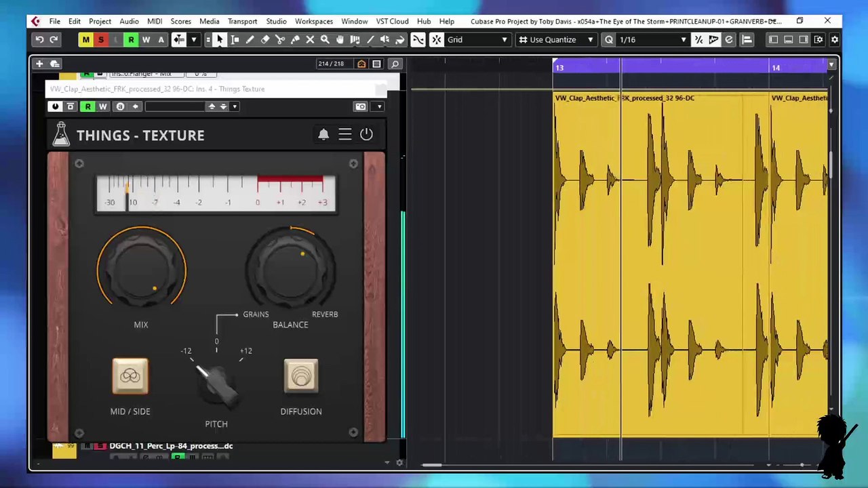Open toolbar setup gear icon
The height and width of the screenshot is (488, 868).
click(x=835, y=40)
